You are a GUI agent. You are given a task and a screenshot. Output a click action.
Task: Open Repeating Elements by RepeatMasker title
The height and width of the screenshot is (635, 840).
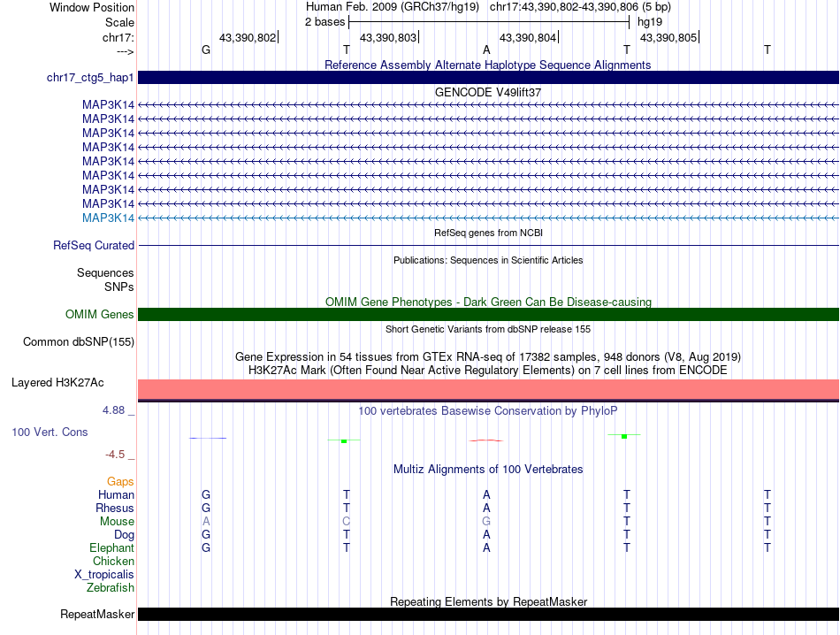[x=489, y=601]
